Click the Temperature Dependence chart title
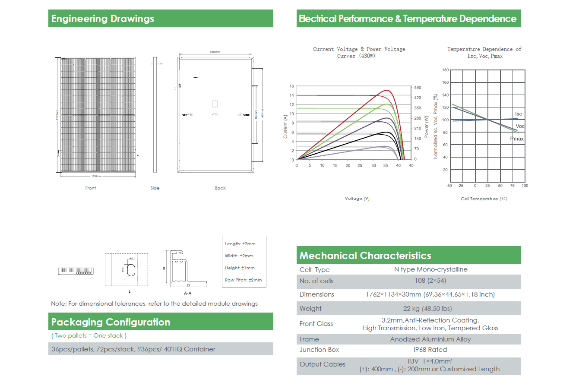Screen dimensions: 579x392 (484, 52)
